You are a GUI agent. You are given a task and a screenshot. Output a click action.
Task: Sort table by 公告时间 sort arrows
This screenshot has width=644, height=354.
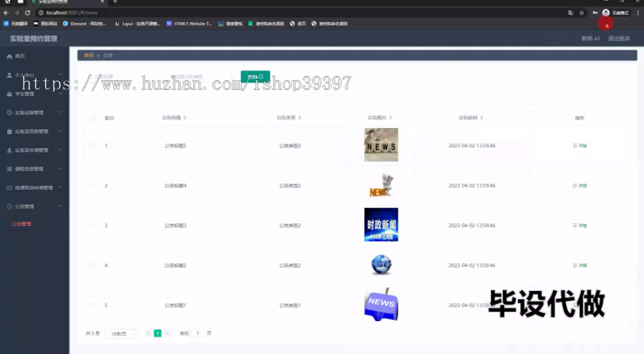tap(482, 118)
